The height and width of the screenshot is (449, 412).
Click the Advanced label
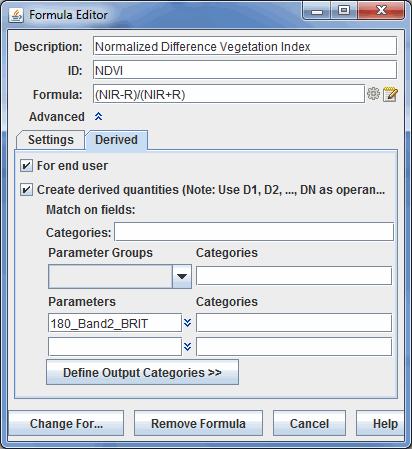[x=57, y=117]
